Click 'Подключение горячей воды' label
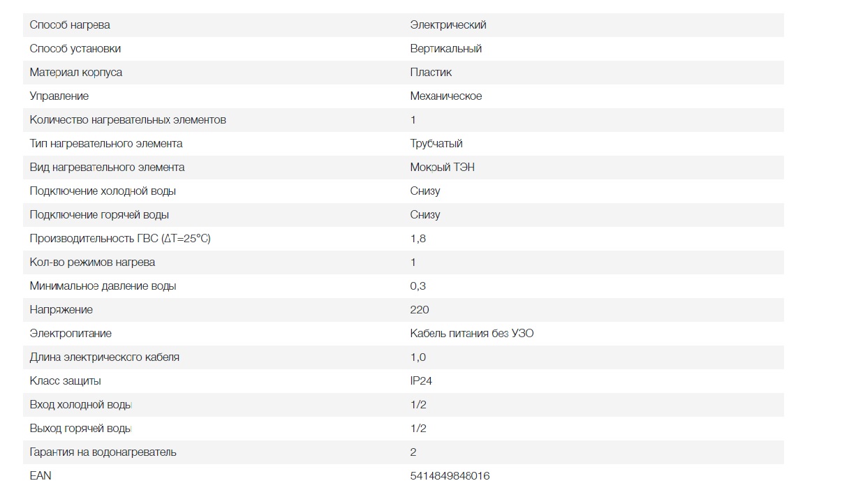Image resolution: width=842 pixels, height=504 pixels. (x=99, y=215)
